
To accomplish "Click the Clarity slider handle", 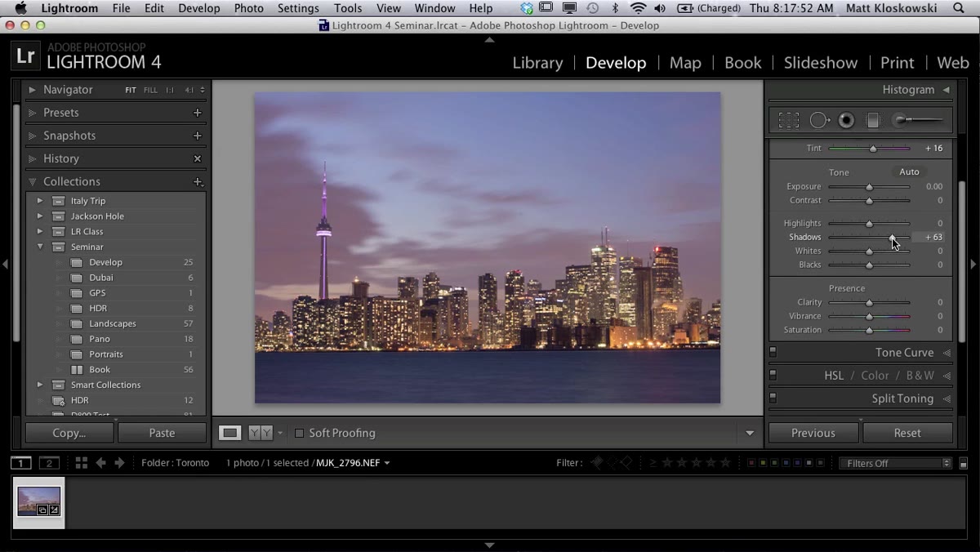I will click(869, 303).
